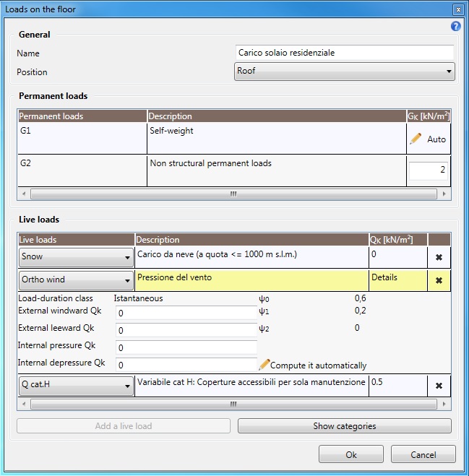Click External leeward Qk input
This screenshot has width=469, height=476.
coord(186,330)
